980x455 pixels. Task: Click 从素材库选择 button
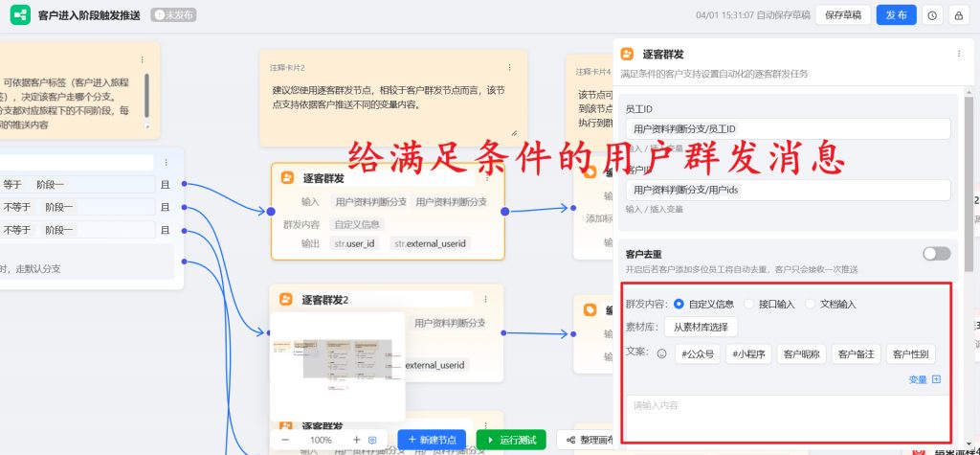[x=701, y=327]
